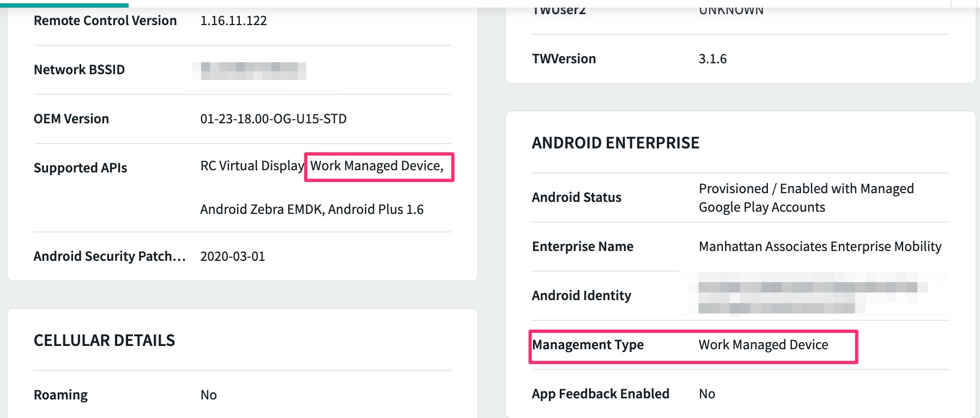980x418 pixels.
Task: Select the 1.16.11.122 version value
Action: tap(233, 21)
